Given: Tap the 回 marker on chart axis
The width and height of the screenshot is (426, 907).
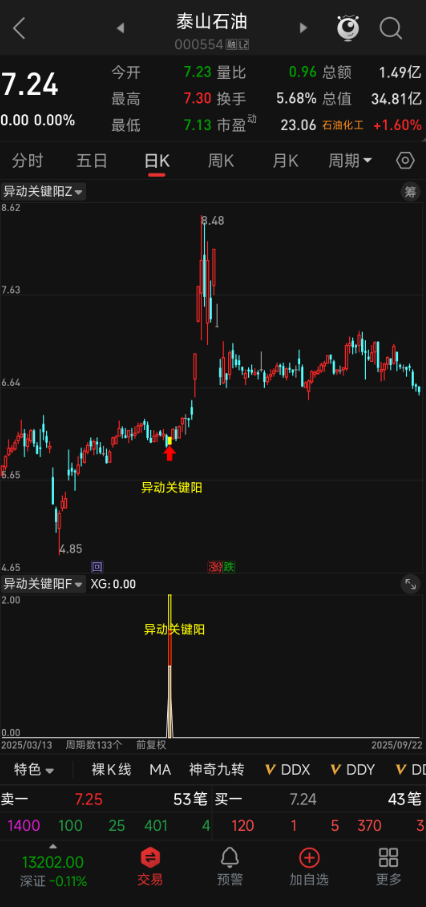Looking at the screenshot, I should click(x=97, y=567).
